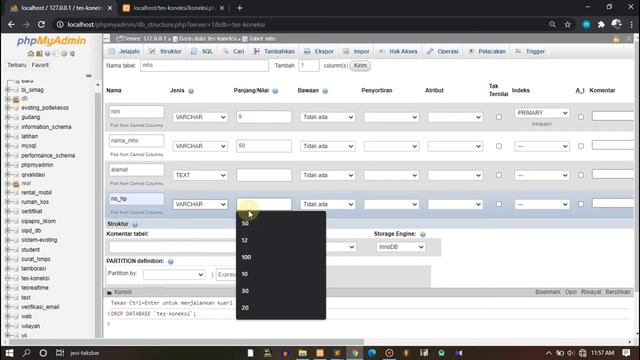Open Penyortiran dropdown for no_hp row
Viewport: 640px width, 360px height.
tap(391, 204)
